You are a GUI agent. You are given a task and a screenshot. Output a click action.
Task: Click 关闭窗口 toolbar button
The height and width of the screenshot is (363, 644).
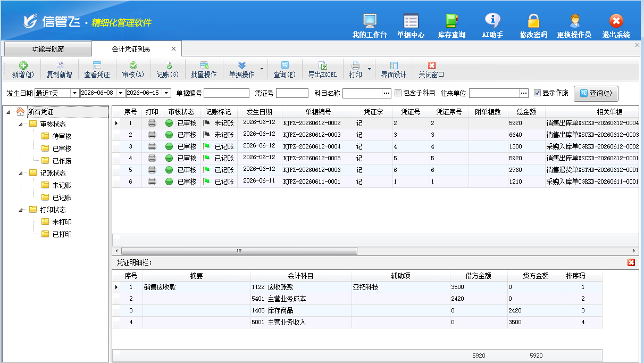coord(431,70)
